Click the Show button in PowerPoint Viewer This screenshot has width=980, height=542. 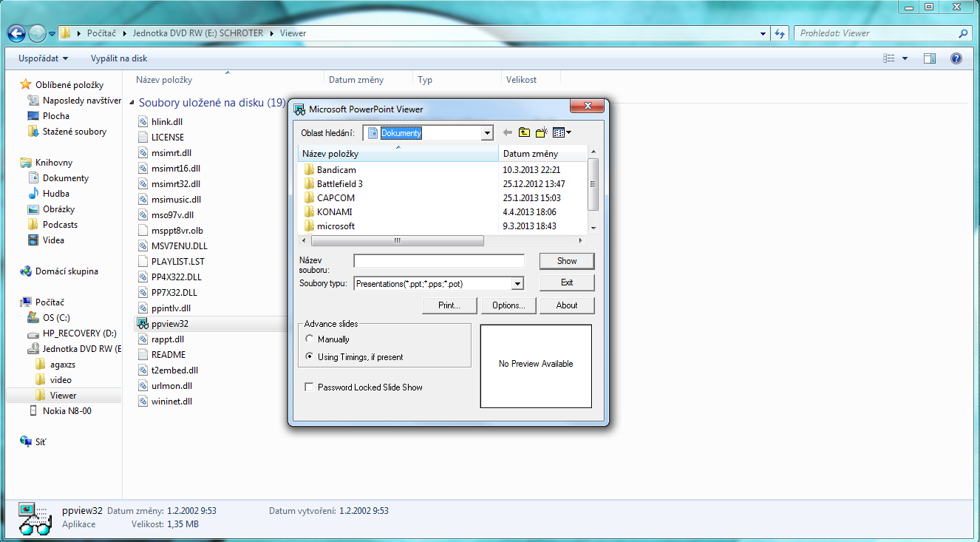pos(567,261)
